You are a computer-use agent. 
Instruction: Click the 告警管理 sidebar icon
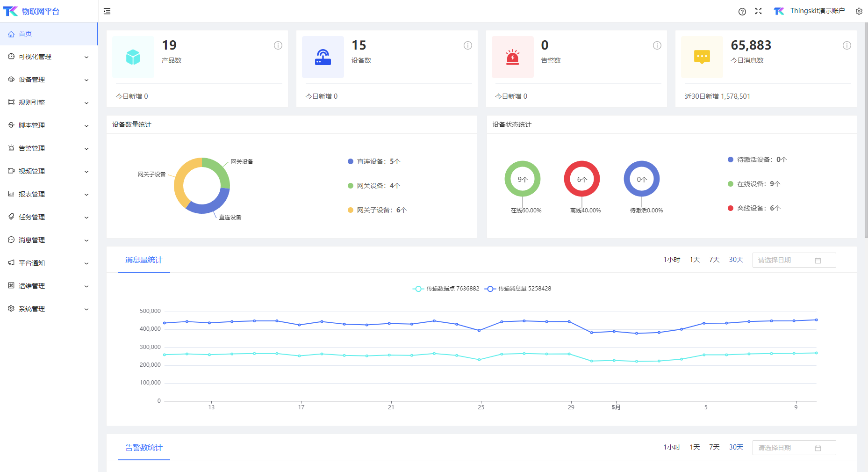11,148
